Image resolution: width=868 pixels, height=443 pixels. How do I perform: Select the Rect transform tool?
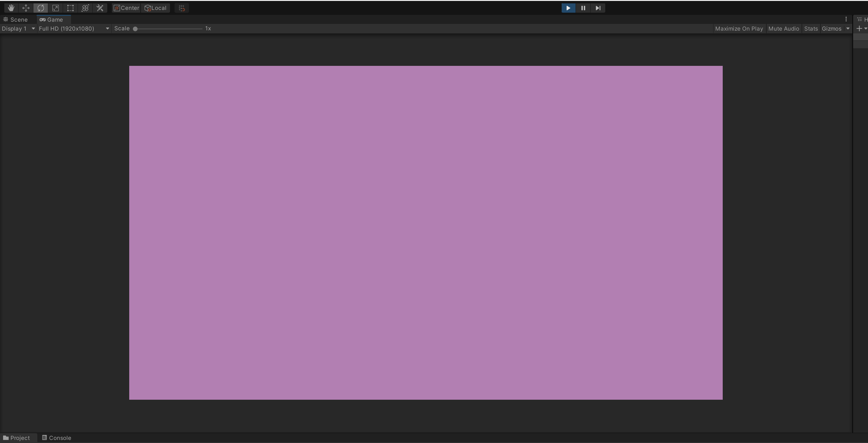(70, 8)
